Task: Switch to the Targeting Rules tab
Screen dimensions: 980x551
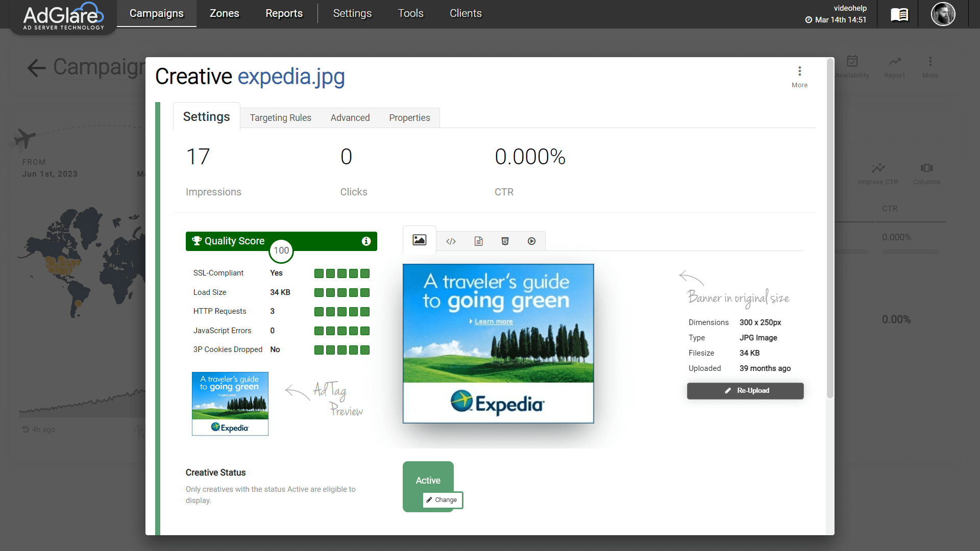Action: [x=280, y=118]
